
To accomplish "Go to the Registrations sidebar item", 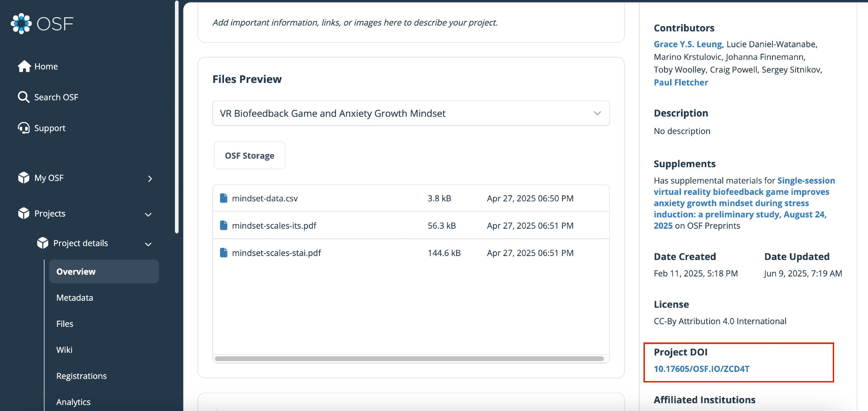I will [82, 376].
